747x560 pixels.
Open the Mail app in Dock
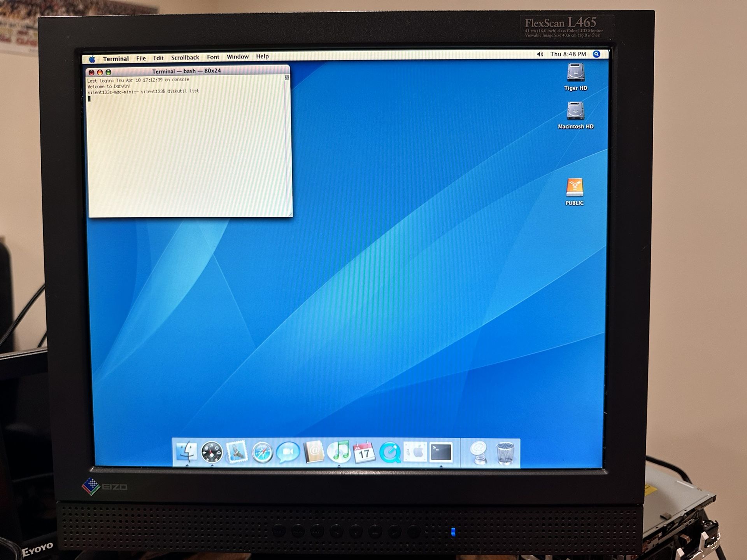(x=237, y=452)
